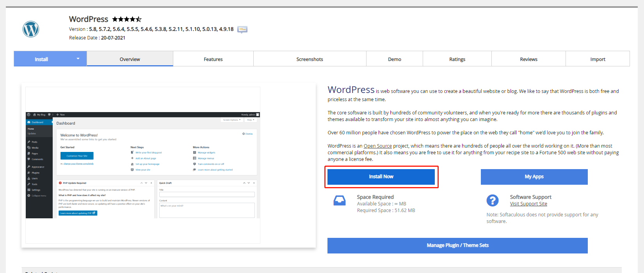Switch to the Overview tab
This screenshot has height=273, width=644.
click(x=130, y=59)
